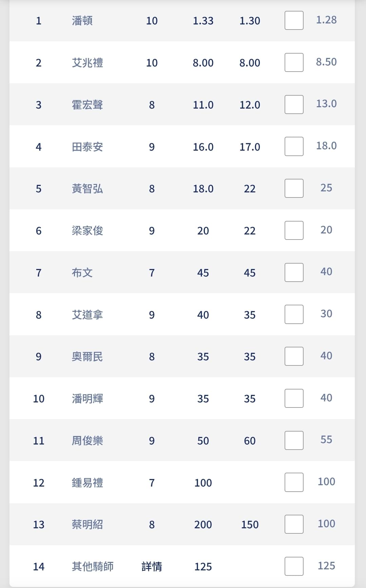Viewport: 366px width, 588px height.
Task: Tick the checkbox for 艾道拿
Action: [294, 314]
